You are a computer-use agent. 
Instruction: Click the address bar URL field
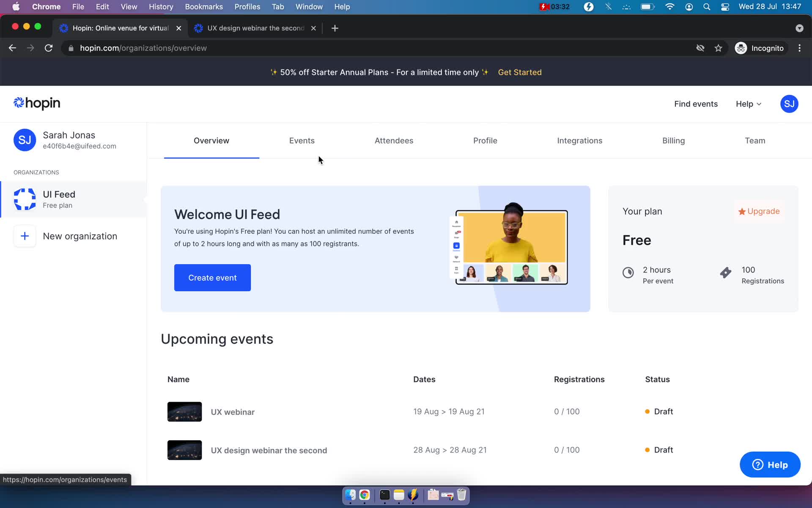(381, 48)
